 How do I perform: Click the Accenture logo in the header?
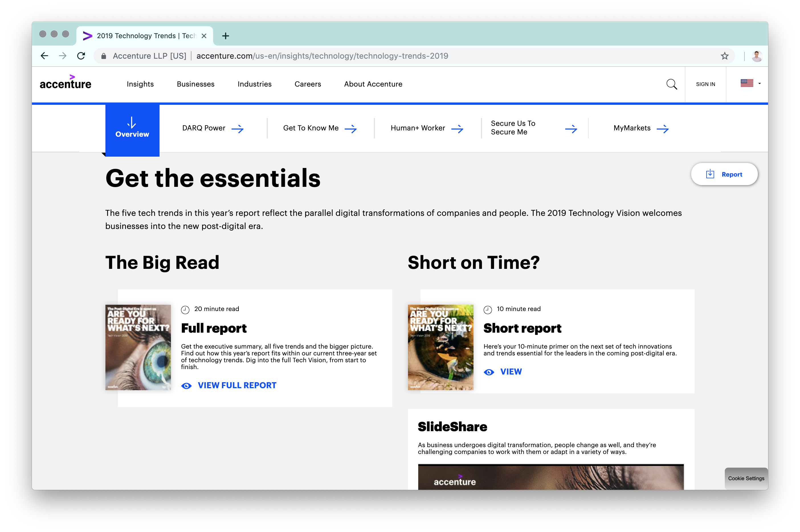click(x=66, y=82)
